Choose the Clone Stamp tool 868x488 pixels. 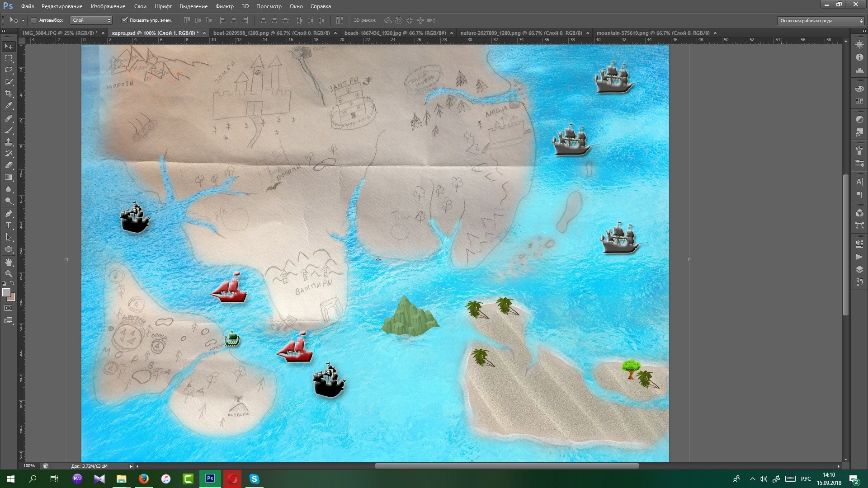point(9,142)
